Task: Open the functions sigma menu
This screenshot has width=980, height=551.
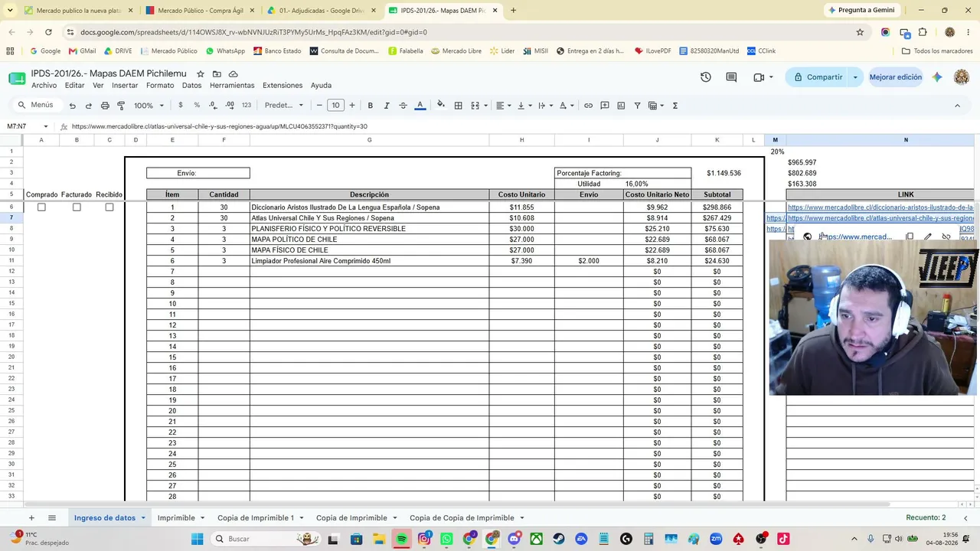Action: pyautogui.click(x=675, y=106)
